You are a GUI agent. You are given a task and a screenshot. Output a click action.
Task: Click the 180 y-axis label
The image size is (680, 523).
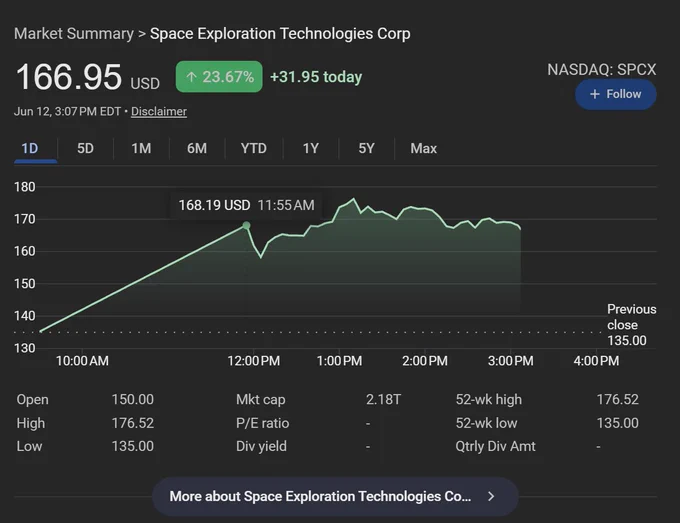tap(25, 187)
